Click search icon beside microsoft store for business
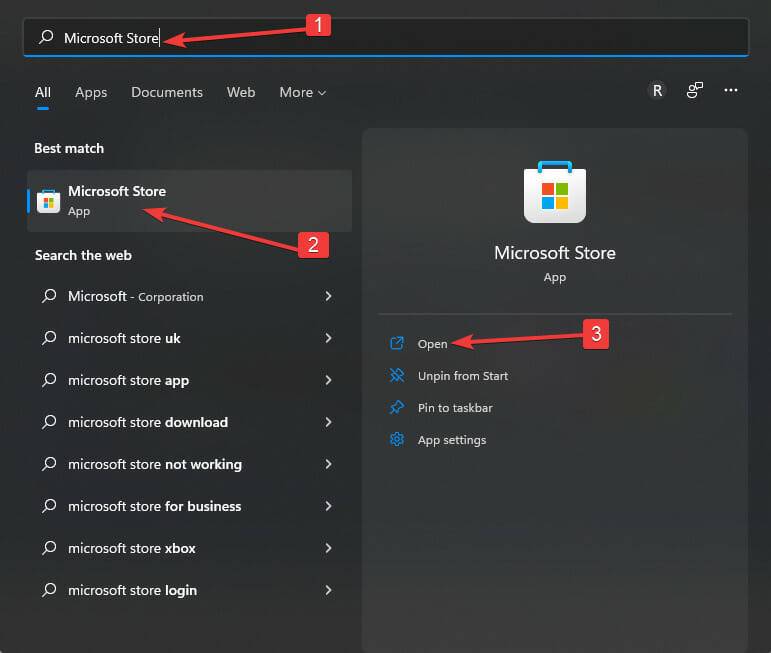Viewport: 771px width, 653px height. coord(49,506)
